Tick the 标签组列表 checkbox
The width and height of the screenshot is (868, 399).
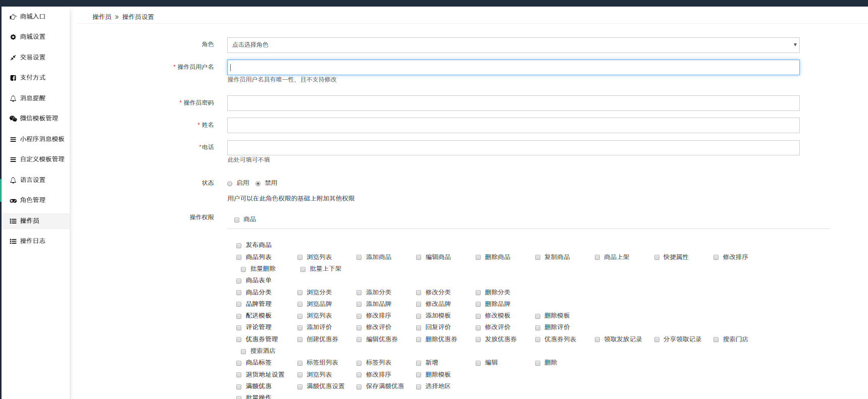pos(300,363)
